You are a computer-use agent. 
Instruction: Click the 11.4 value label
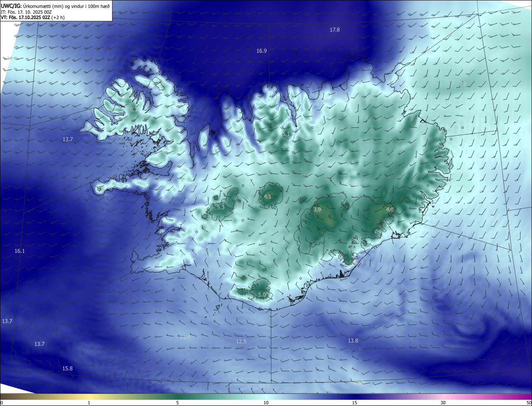click(185, 338)
